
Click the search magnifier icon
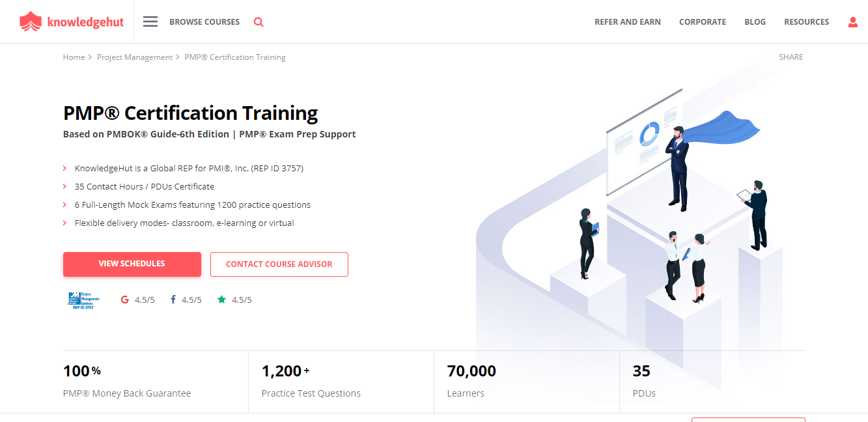pyautogui.click(x=259, y=21)
